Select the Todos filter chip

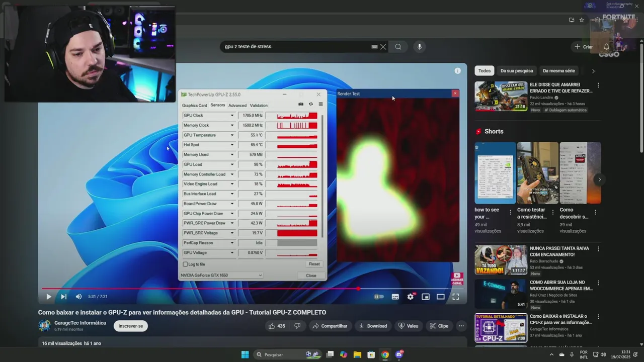point(485,71)
